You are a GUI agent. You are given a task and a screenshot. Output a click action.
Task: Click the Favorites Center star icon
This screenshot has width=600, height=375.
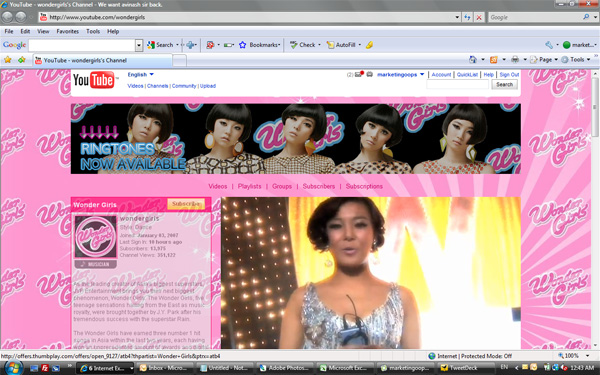pyautogui.click(x=8, y=60)
